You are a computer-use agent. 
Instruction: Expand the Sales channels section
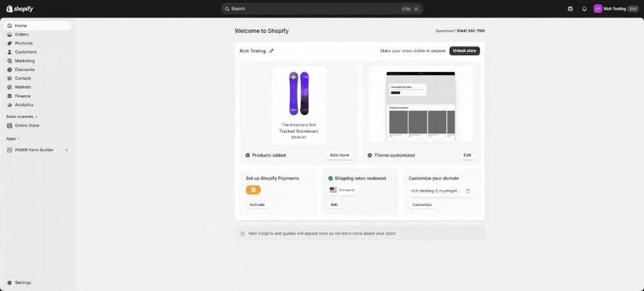pyautogui.click(x=22, y=117)
